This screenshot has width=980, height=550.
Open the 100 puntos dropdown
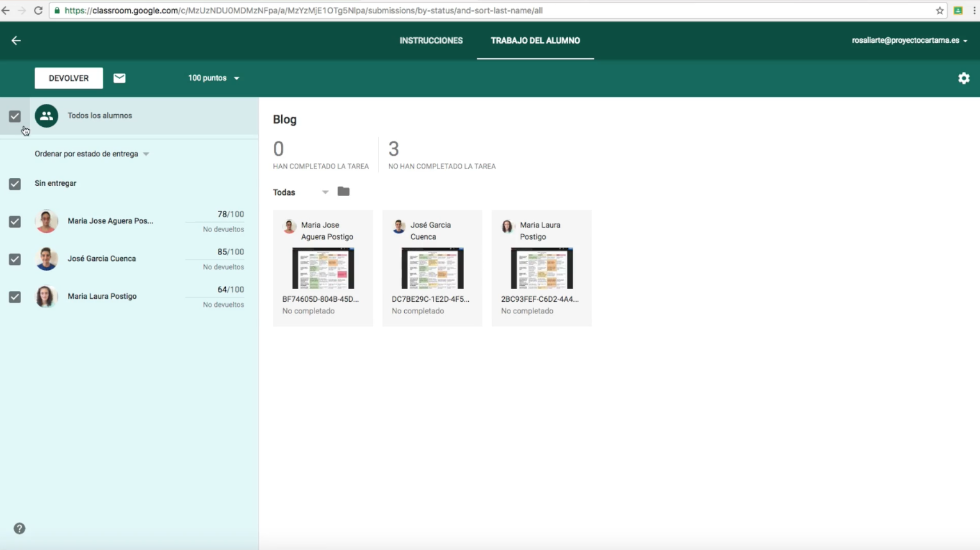click(213, 78)
